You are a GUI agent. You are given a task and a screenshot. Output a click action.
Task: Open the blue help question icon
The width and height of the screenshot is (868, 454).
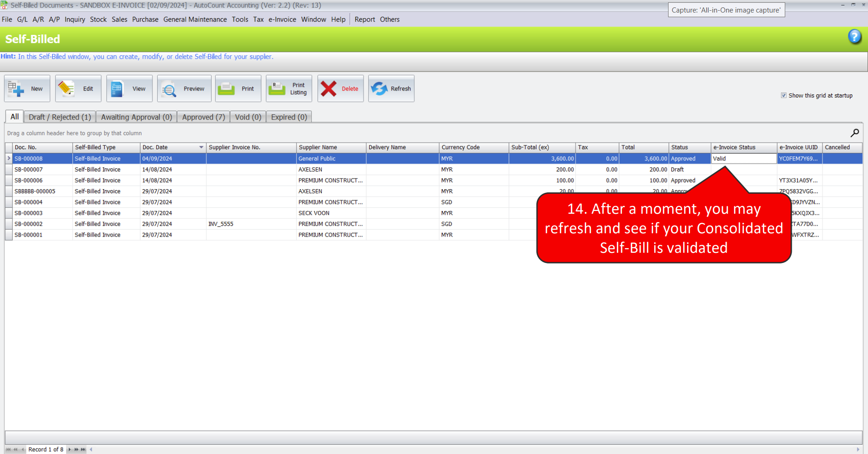click(x=855, y=37)
